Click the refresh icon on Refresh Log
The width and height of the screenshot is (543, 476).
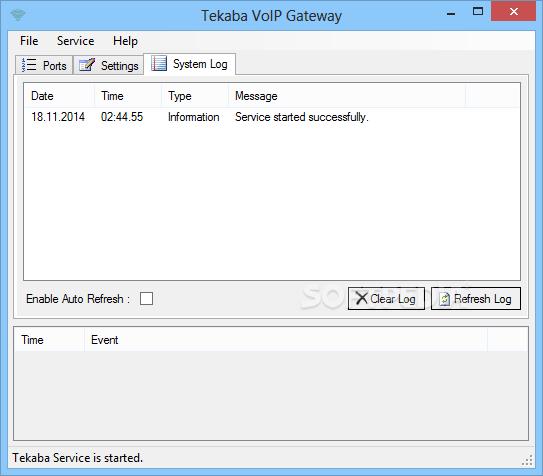tap(444, 299)
